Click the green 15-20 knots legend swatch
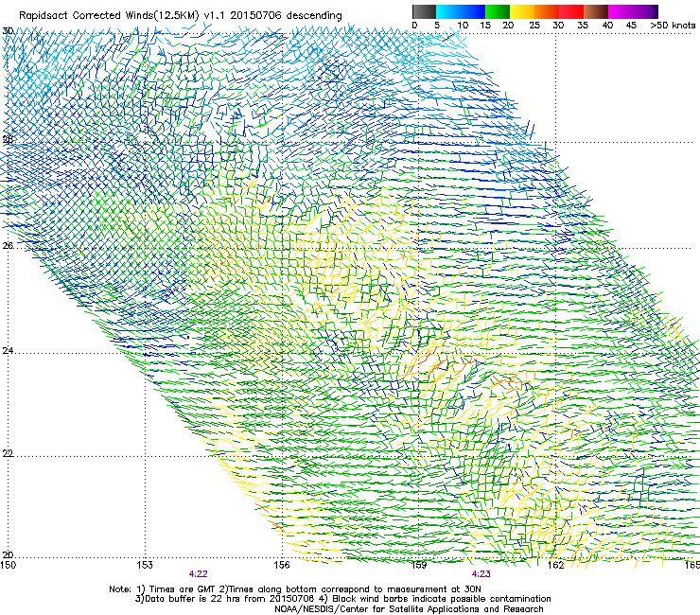Viewport: 700px width, 615px height. 498,11
